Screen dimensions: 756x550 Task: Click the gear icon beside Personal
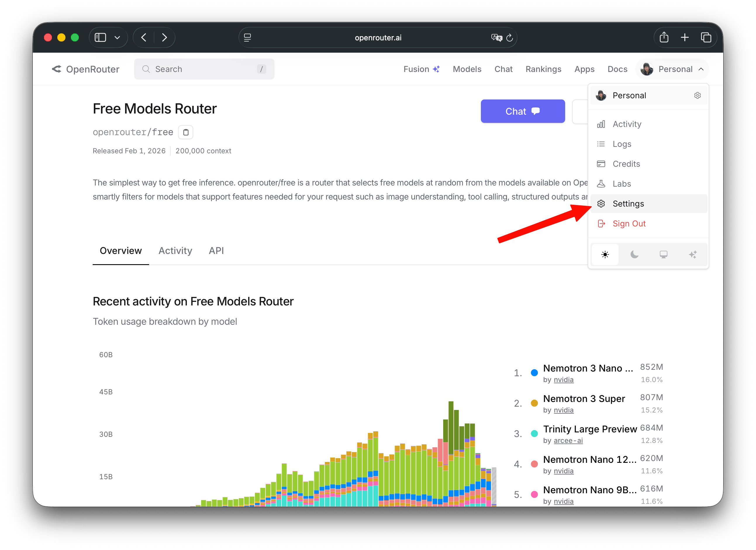[697, 96]
